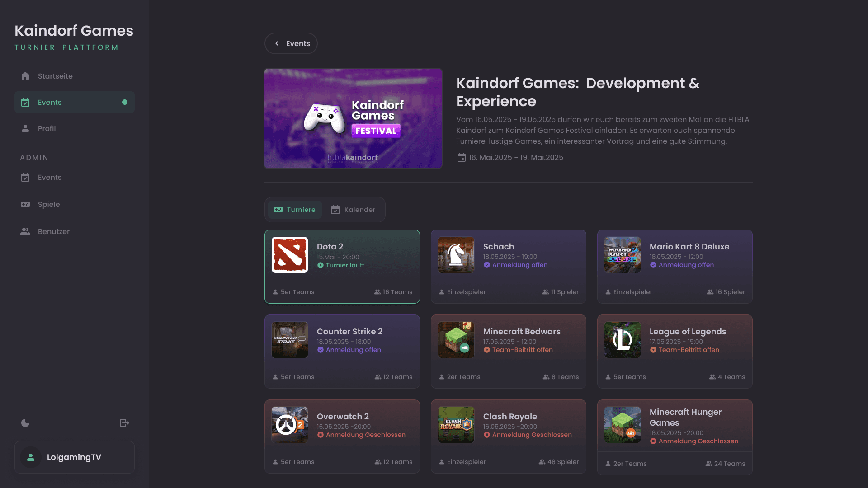The width and height of the screenshot is (868, 488).
Task: Select active Events sidebar entry
Action: 75,102
